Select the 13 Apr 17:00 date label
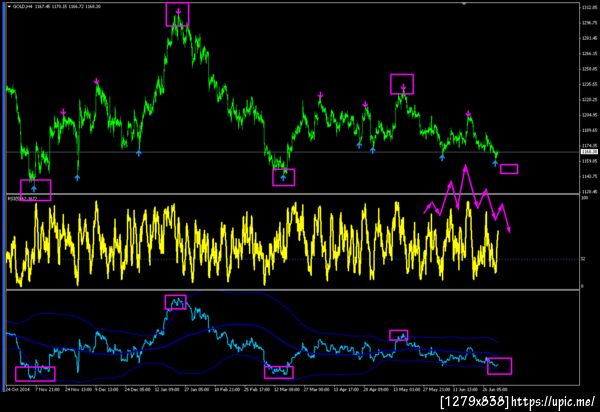The image size is (600, 412). point(346,389)
